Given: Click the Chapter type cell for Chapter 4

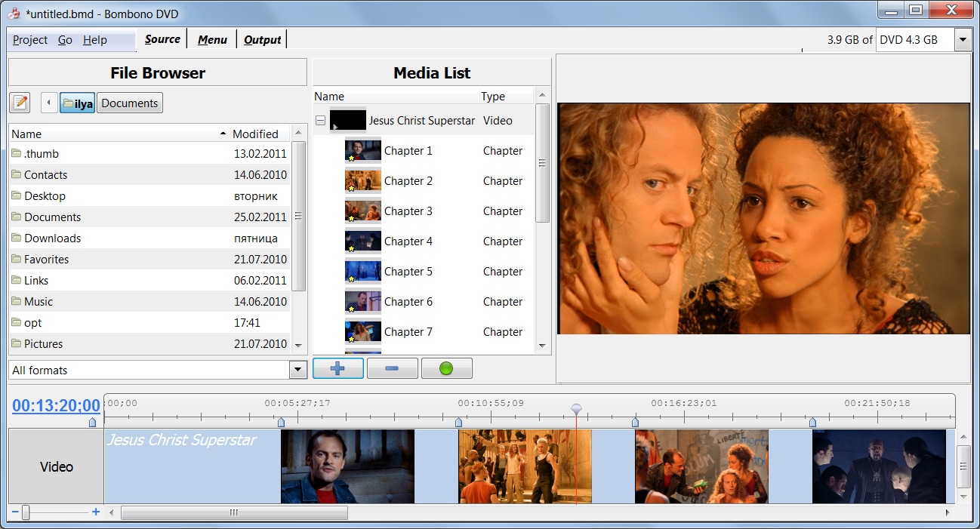Looking at the screenshot, I should [503, 241].
